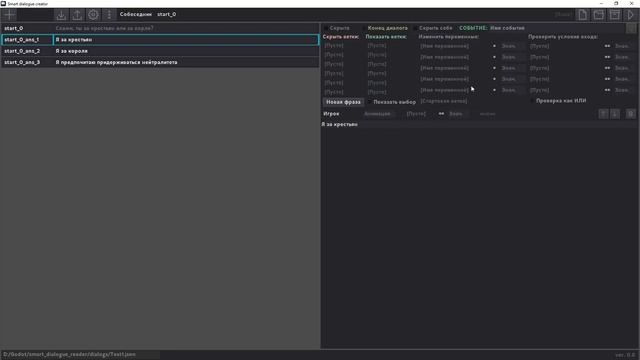This screenshot has width=640, height=360.
Task: Add a new dialogue branch with plus icon
Action: 9,15
